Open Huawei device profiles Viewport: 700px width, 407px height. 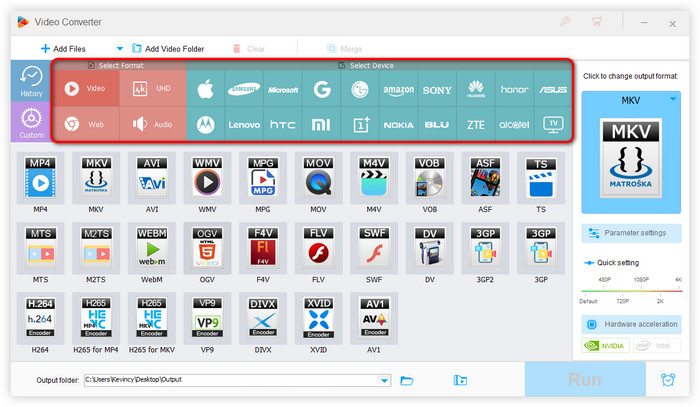click(476, 89)
